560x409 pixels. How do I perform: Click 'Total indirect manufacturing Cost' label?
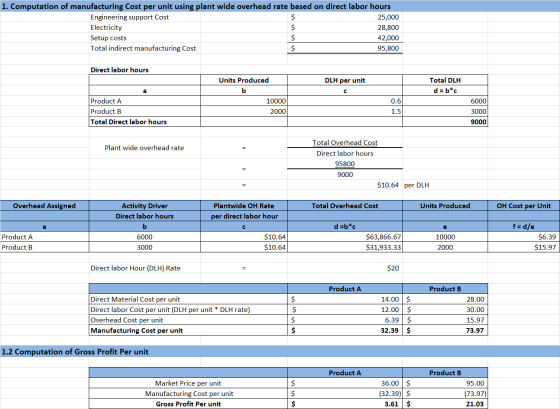tap(143, 48)
